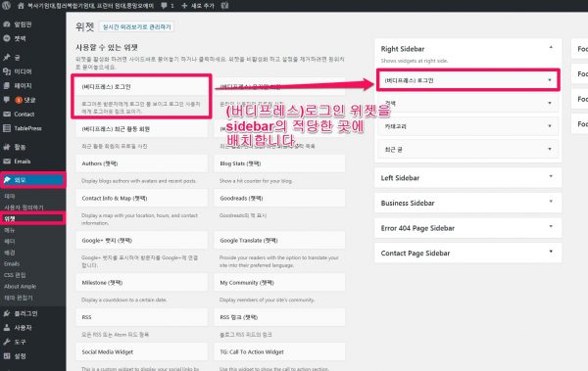Click the 젯팩 Jetpack icon
The width and height of the screenshot is (588, 371).
(7, 38)
